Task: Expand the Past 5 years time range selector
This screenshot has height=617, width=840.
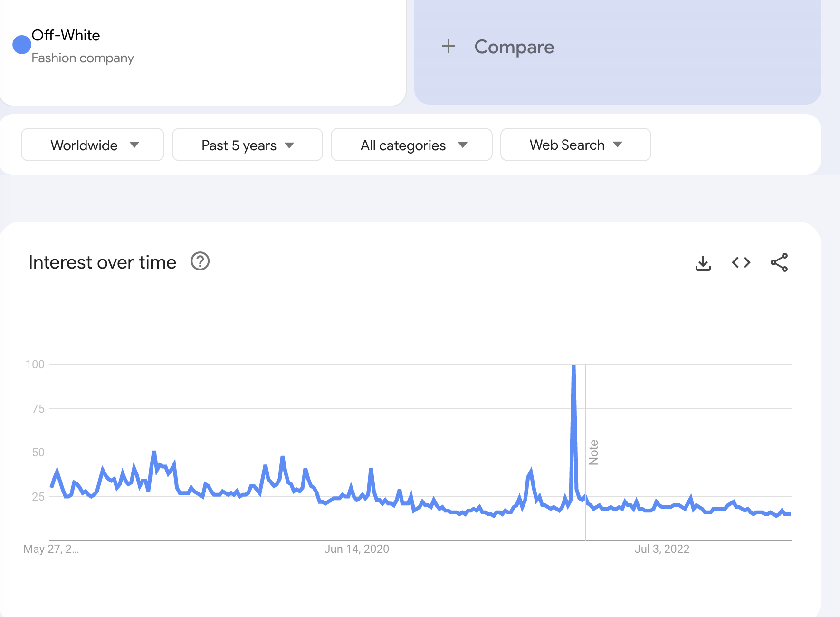Action: tap(247, 145)
